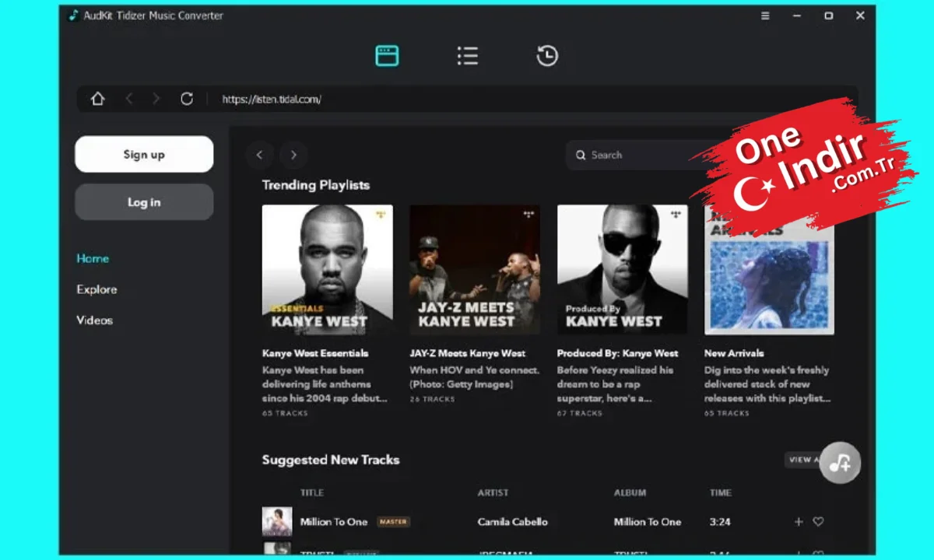This screenshot has width=934, height=560.
Task: Go forward using the address bar arrow
Action: pyautogui.click(x=156, y=99)
